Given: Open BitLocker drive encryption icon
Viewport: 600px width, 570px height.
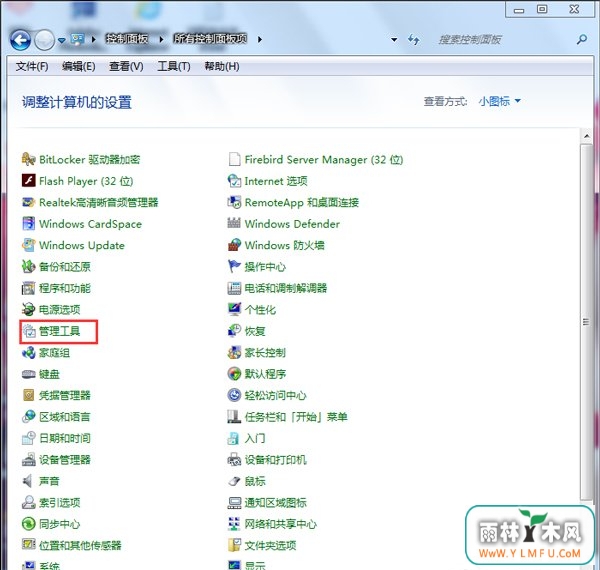Looking at the screenshot, I should click(29, 159).
